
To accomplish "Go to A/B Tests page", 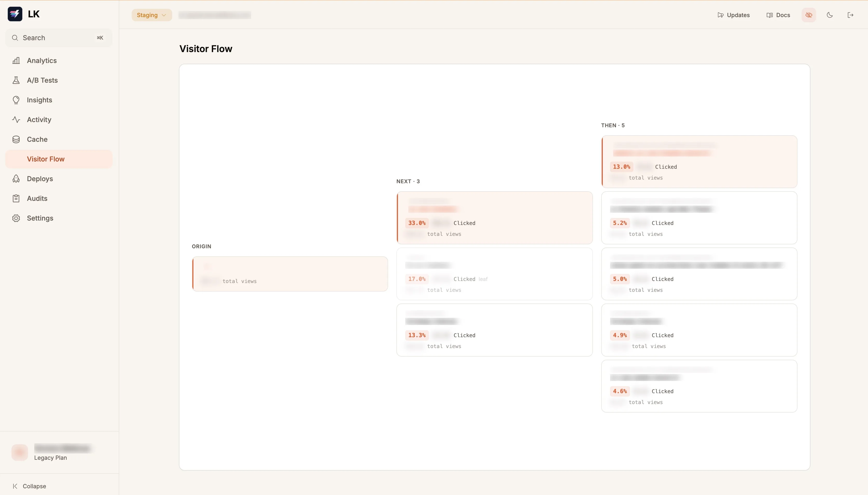I will (x=59, y=80).
